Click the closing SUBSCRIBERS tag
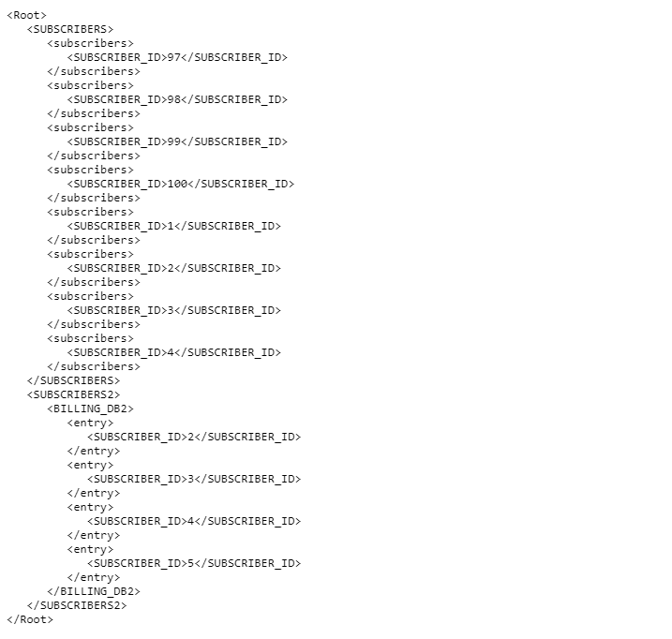 pyautogui.click(x=74, y=380)
